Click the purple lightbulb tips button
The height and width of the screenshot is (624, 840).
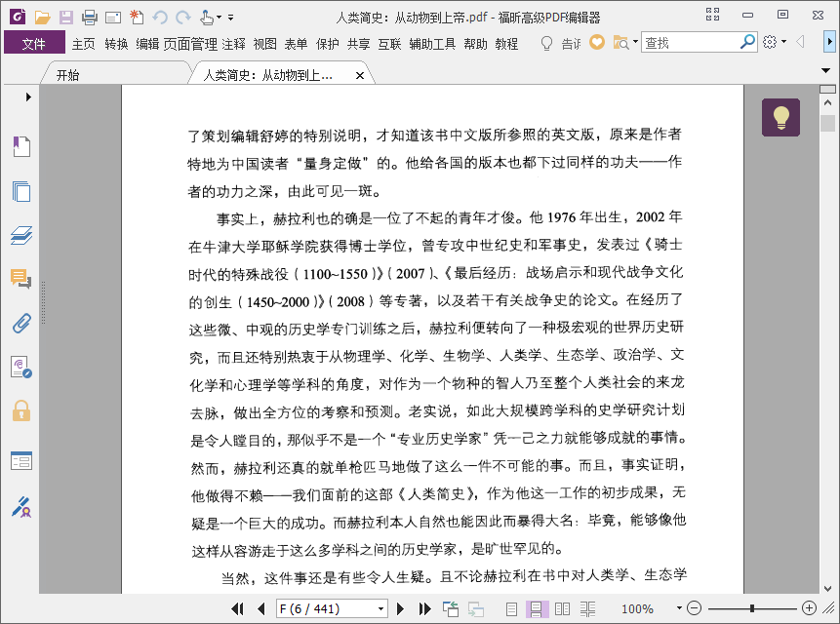[x=781, y=117]
